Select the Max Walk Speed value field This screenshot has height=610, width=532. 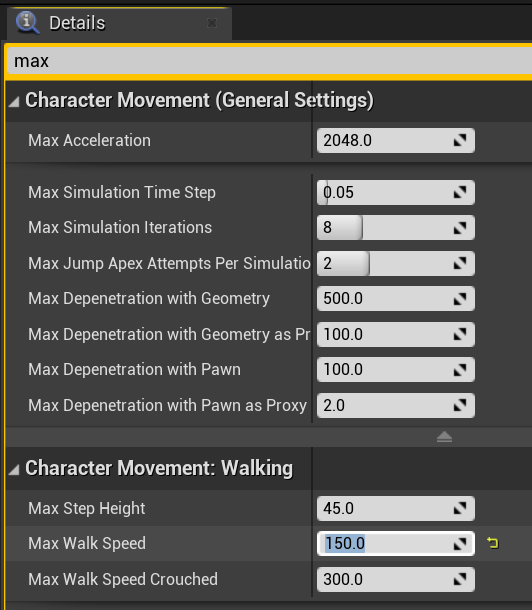click(x=396, y=543)
